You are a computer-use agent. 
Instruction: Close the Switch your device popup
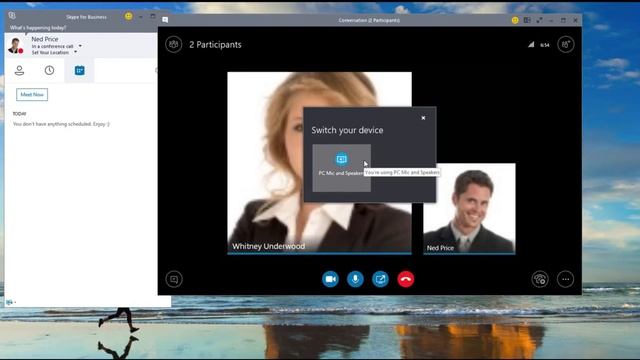point(423,118)
